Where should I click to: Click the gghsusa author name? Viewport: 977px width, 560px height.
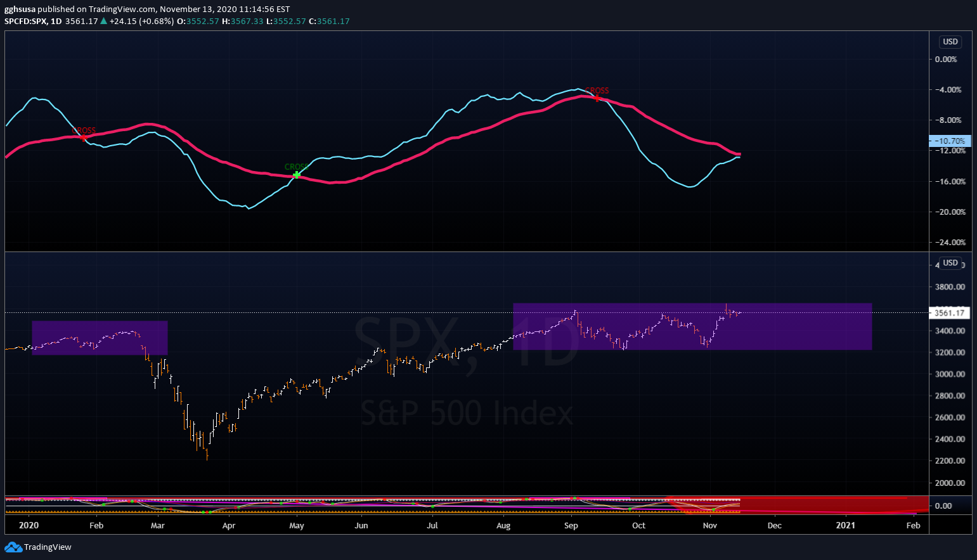point(20,9)
